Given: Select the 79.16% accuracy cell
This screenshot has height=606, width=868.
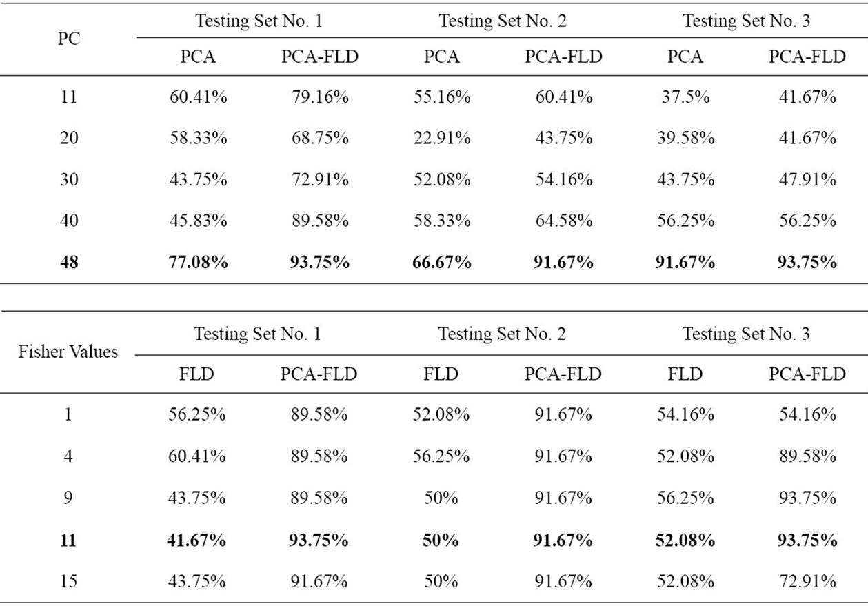Looking at the screenshot, I should [319, 97].
